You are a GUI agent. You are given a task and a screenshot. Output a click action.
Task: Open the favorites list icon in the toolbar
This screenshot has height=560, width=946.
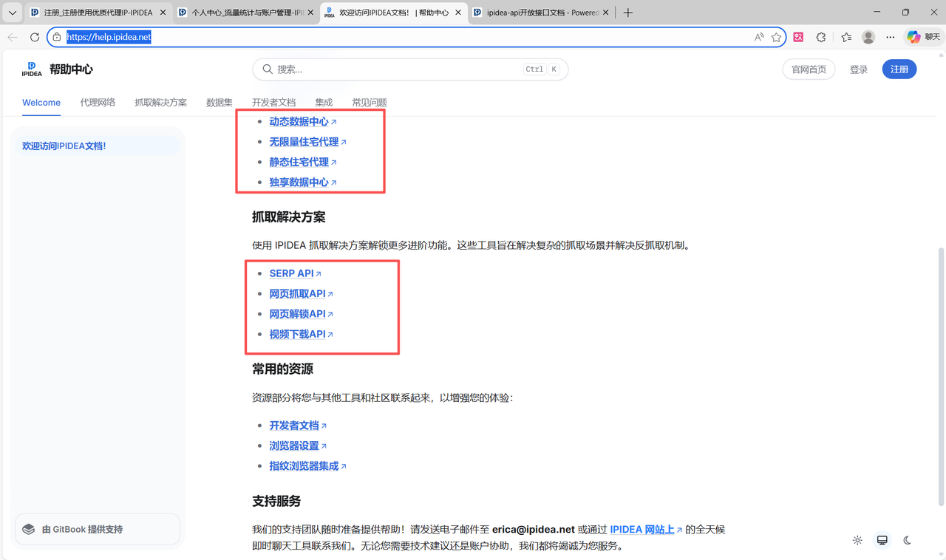point(846,37)
